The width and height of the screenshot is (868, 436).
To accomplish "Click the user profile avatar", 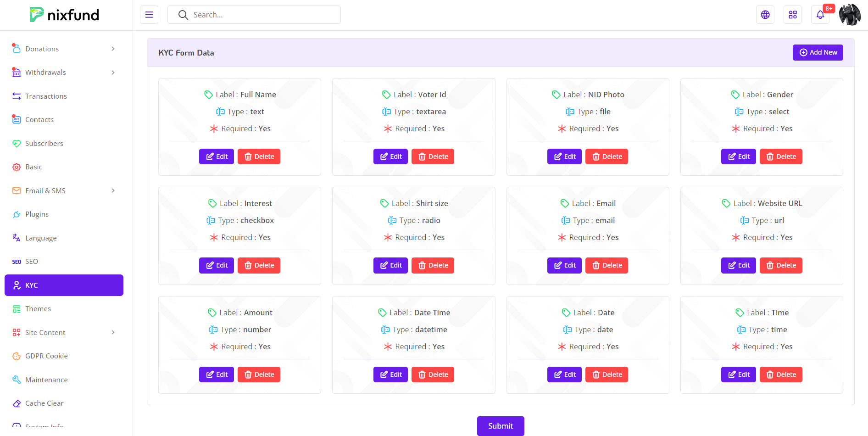I will 850,15.
